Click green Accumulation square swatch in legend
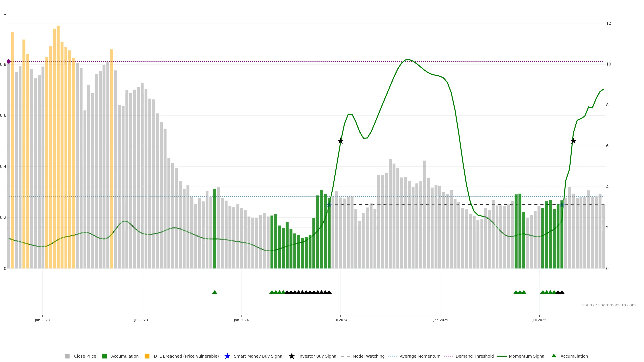 click(104, 356)
